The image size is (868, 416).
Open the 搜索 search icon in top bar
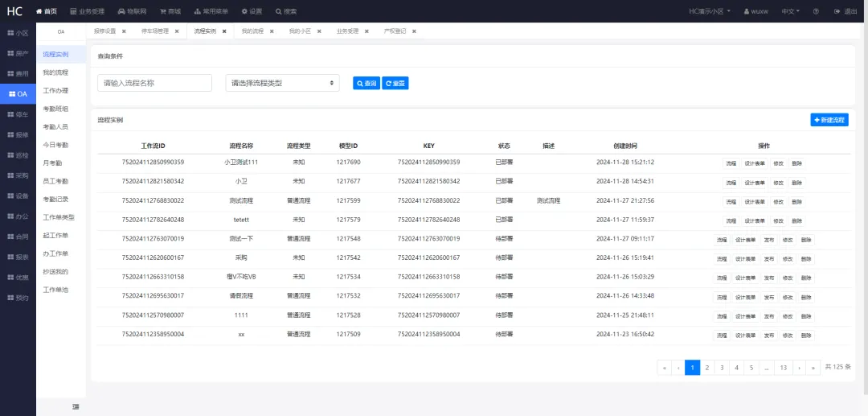coord(279,11)
